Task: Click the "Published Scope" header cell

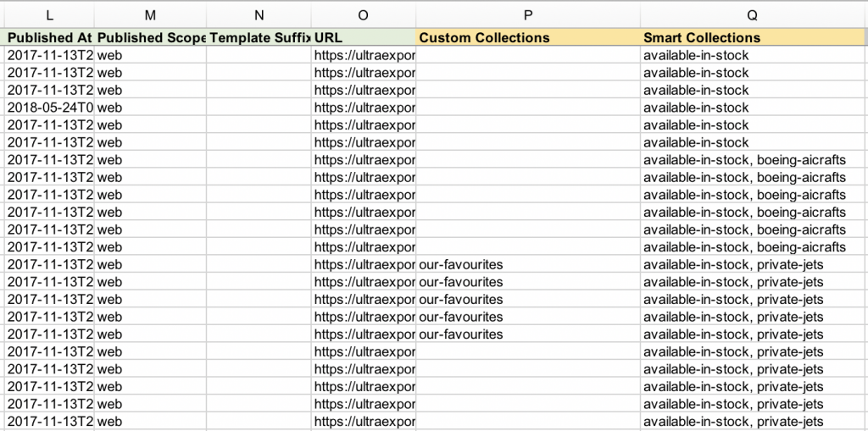Action: tap(151, 37)
